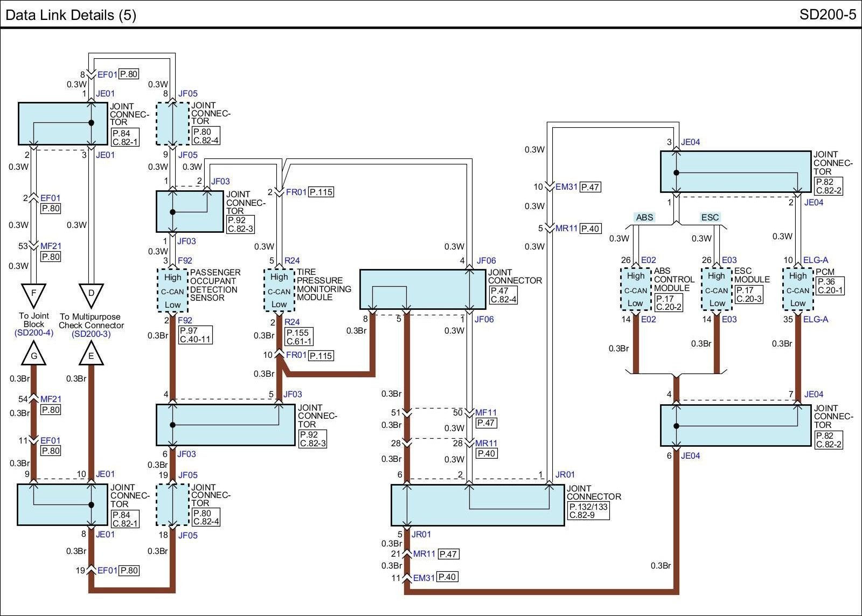Click the ESC Module C-CAN box
The height and width of the screenshot is (616, 862).
(717, 290)
